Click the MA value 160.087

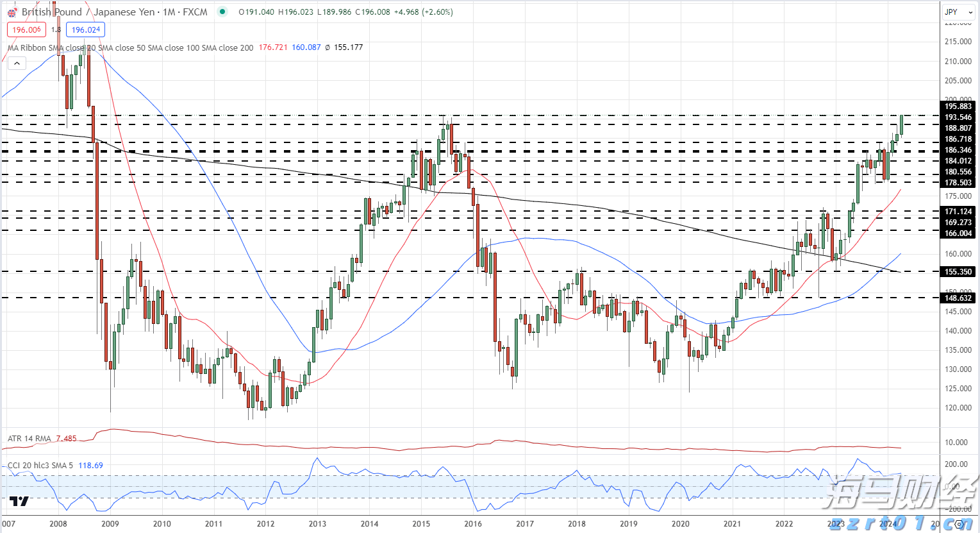(306, 47)
